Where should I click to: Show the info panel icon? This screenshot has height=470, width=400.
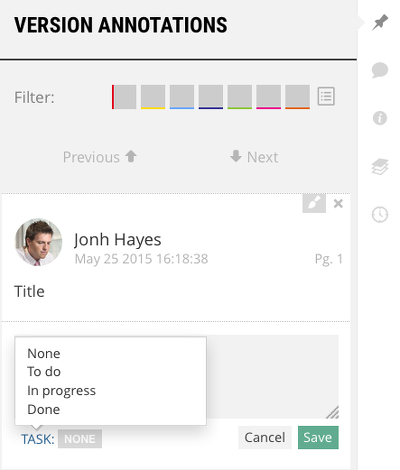380,118
